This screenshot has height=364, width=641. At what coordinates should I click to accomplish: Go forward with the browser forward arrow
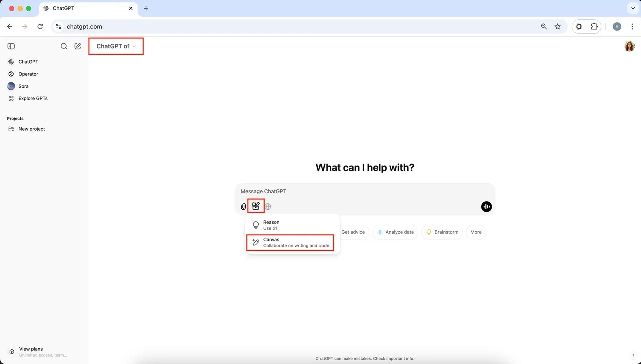(25, 27)
